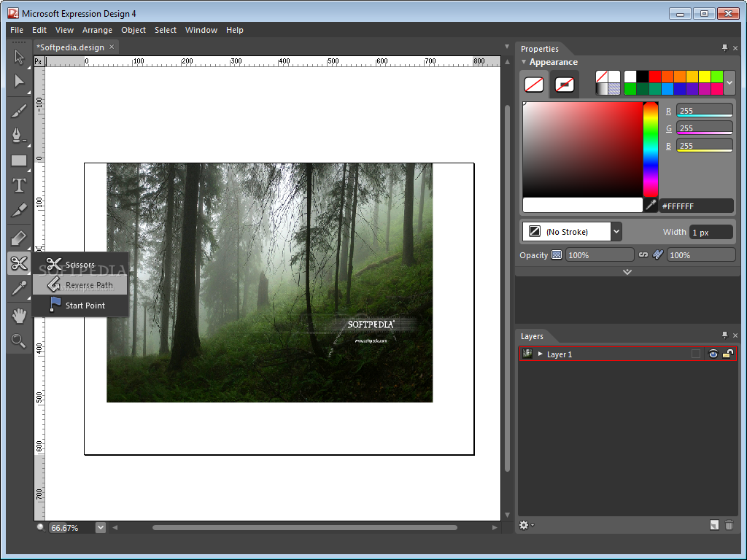The image size is (747, 560).
Task: Select the Slice knife tool
Action: pos(19,210)
